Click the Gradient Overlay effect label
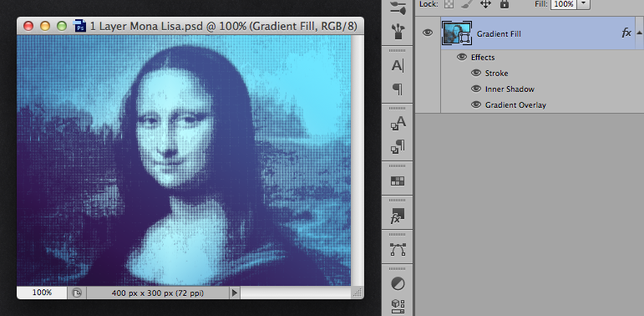The width and height of the screenshot is (644, 316). [515, 105]
